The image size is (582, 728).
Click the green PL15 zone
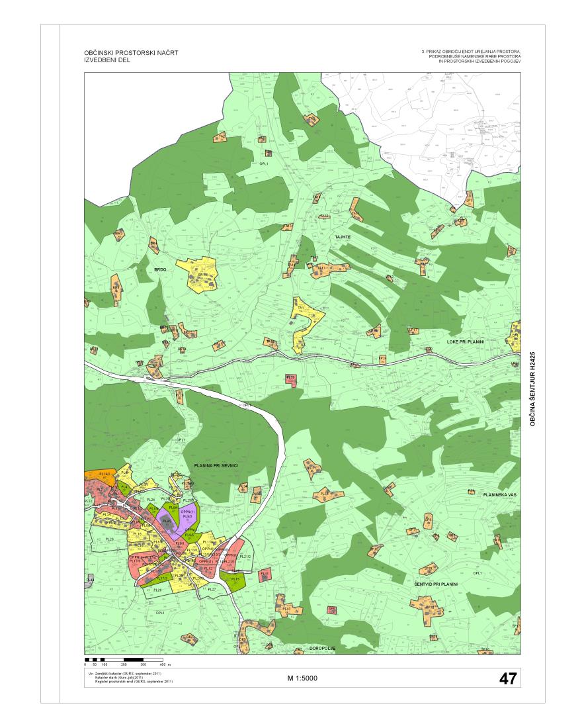[235, 580]
